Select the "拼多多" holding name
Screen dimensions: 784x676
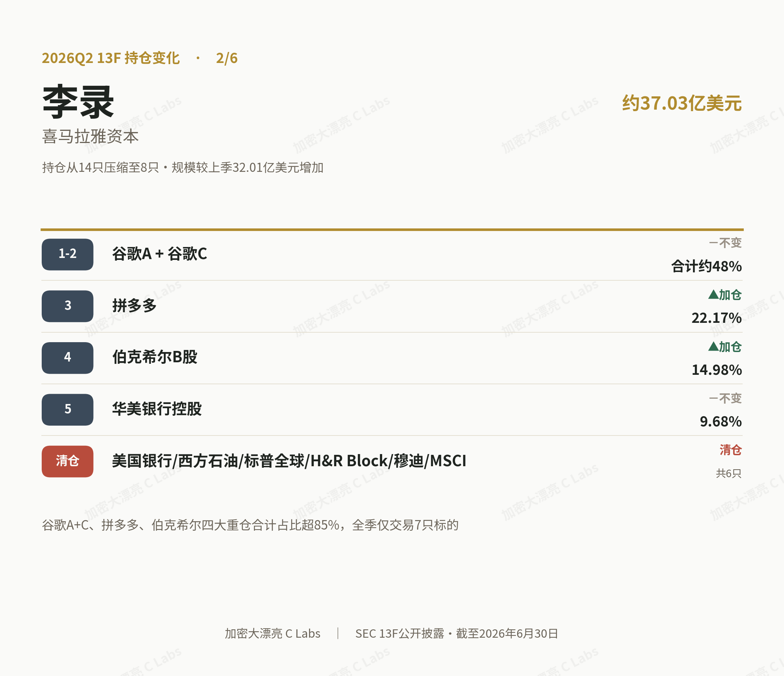coord(135,305)
